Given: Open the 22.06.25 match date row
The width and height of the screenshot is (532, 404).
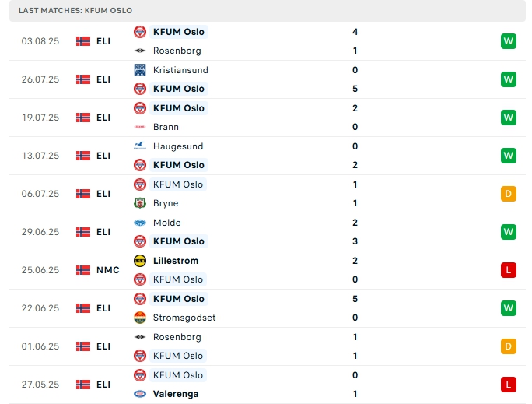Looking at the screenshot, I should (x=40, y=308).
